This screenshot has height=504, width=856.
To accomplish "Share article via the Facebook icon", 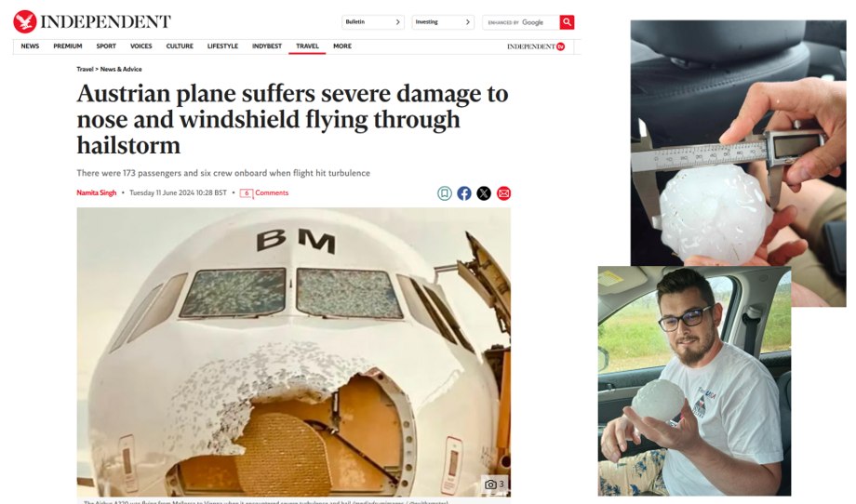I will pyautogui.click(x=464, y=193).
